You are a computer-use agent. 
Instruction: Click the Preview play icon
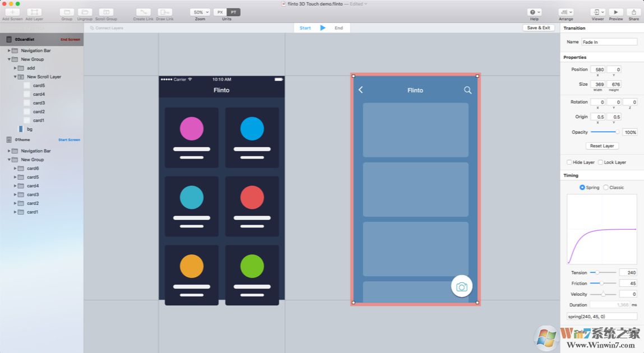tap(615, 12)
